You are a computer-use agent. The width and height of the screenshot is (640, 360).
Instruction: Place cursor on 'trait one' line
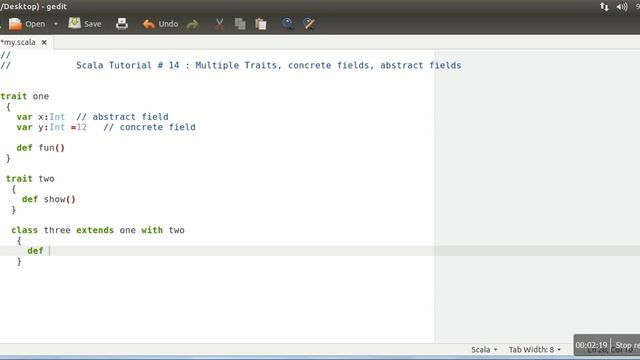coord(24,96)
